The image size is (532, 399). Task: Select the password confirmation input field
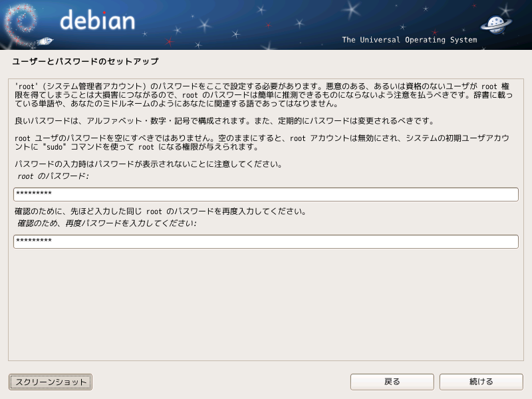tap(266, 241)
